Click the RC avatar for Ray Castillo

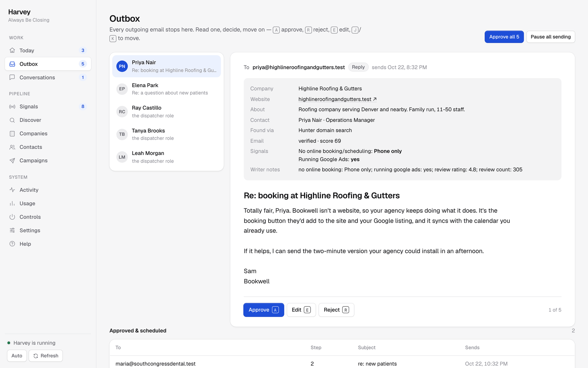point(122,112)
